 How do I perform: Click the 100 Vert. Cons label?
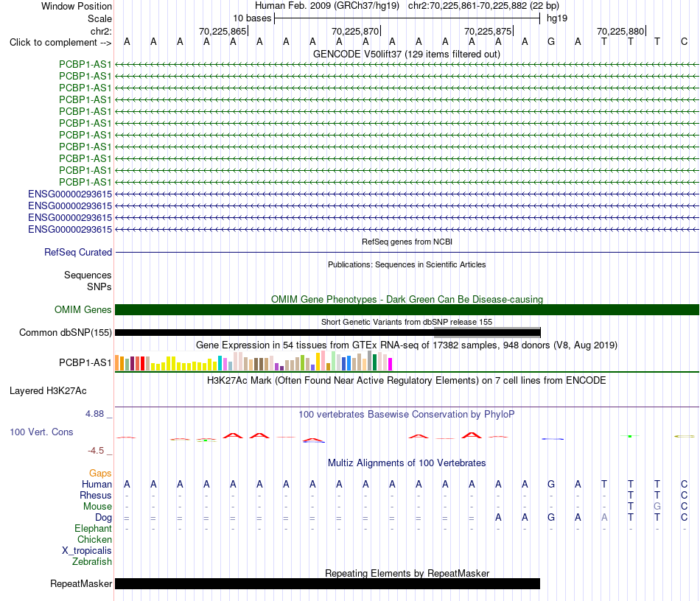point(41,432)
